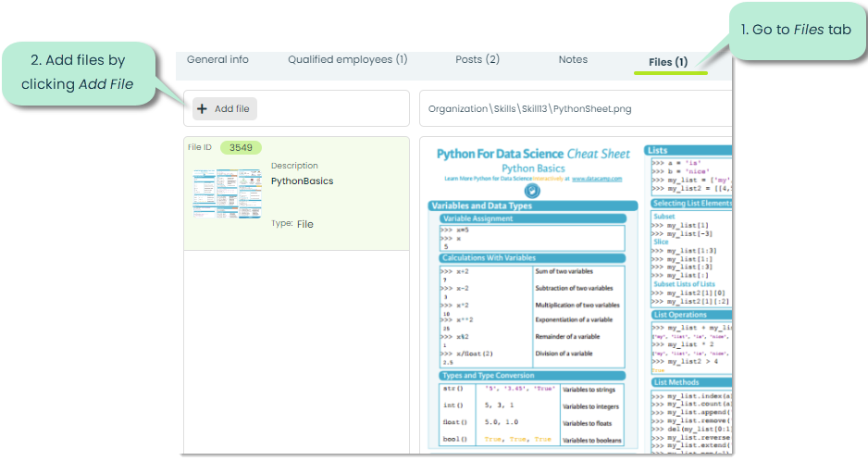The image size is (868, 461).
Task: Click the file path Organization\Skills\Skill13\PythonSheet.png
Action: 529,108
